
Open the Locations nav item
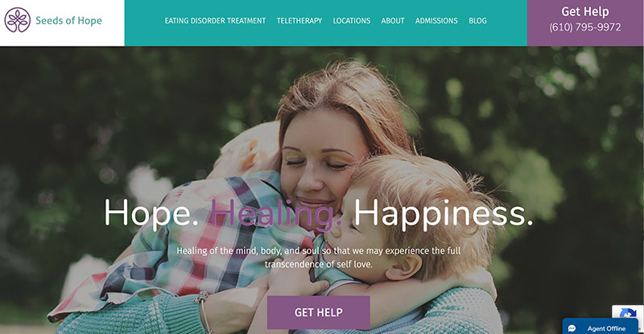coord(352,21)
